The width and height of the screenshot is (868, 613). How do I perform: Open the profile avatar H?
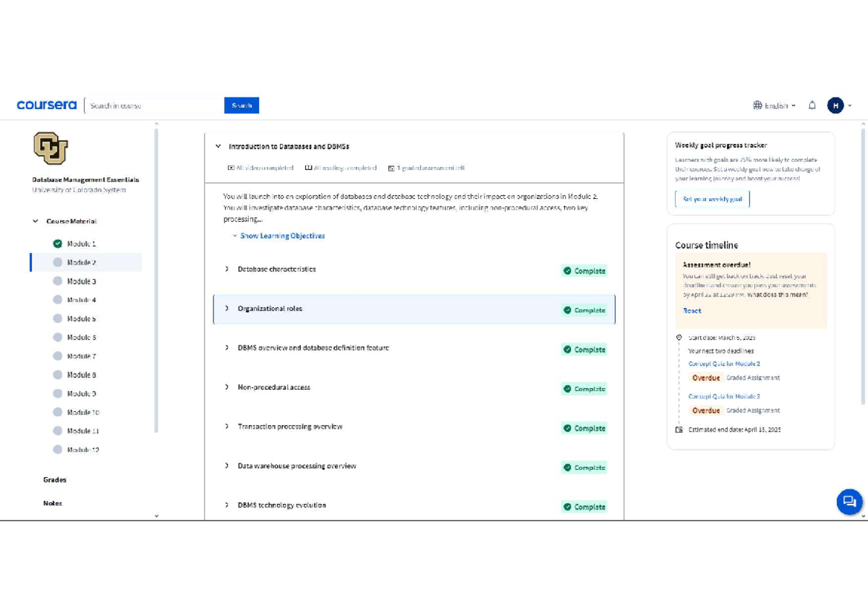point(835,106)
